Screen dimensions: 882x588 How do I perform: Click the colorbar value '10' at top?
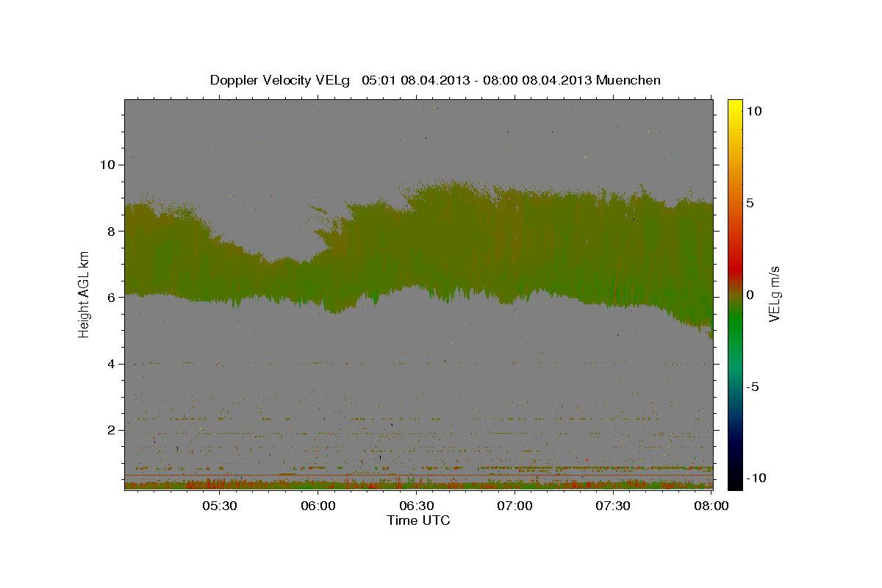click(753, 110)
